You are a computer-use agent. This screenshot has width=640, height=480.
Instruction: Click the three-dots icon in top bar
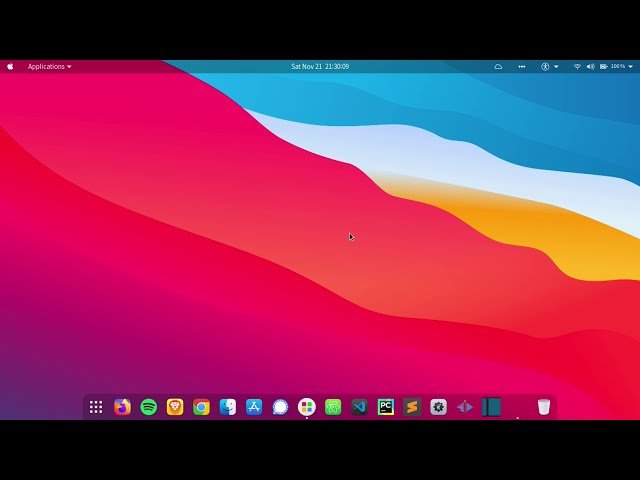(522, 67)
